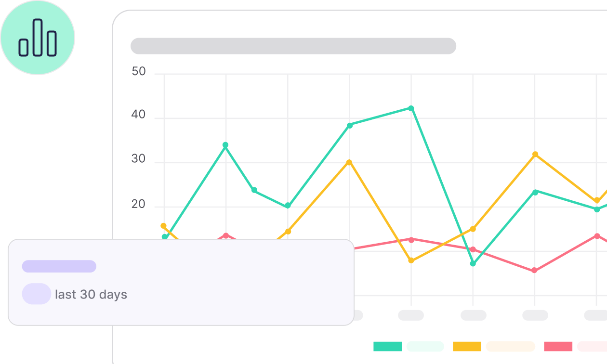Image resolution: width=607 pixels, height=364 pixels.
Task: Select the yellow data point at value 30
Action: 349,162
